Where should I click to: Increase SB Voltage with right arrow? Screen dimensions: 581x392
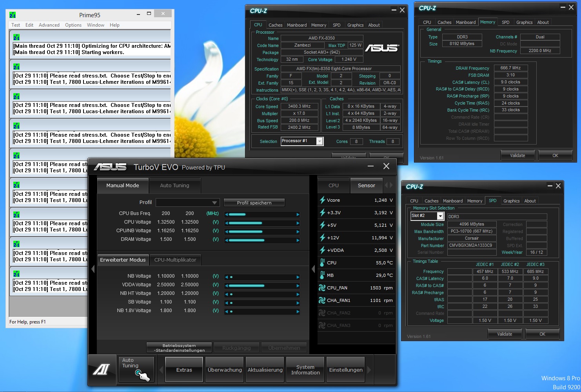tap(298, 303)
